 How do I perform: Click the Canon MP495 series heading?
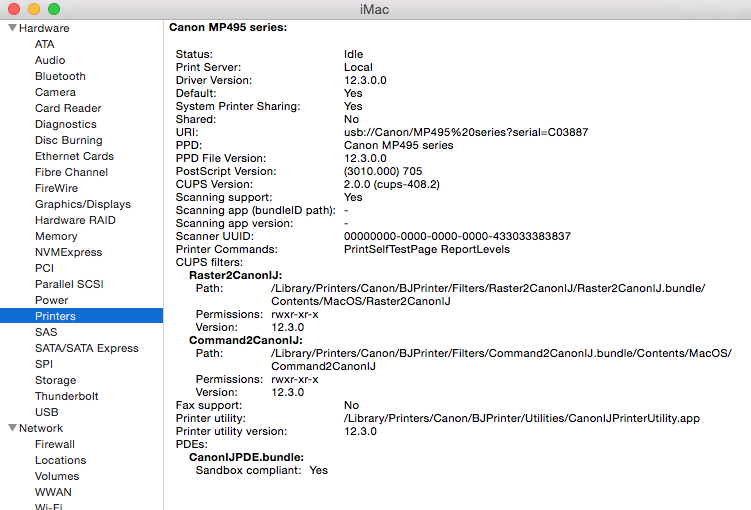[x=228, y=27]
